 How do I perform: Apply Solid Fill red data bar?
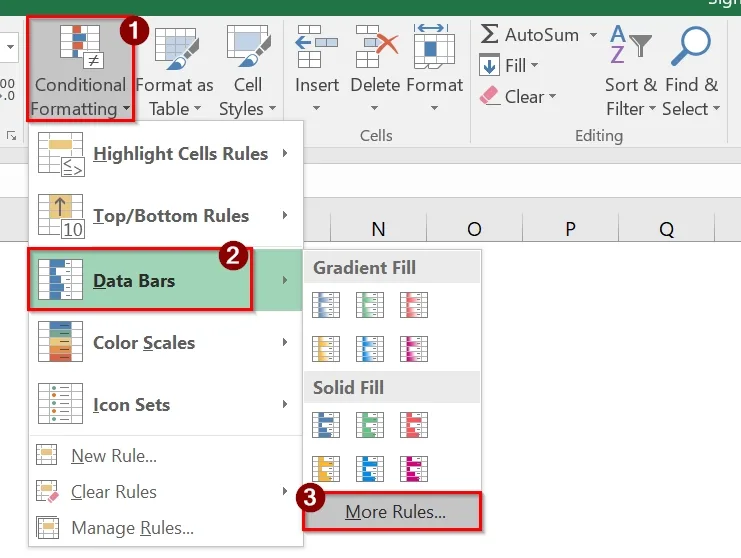tap(414, 425)
